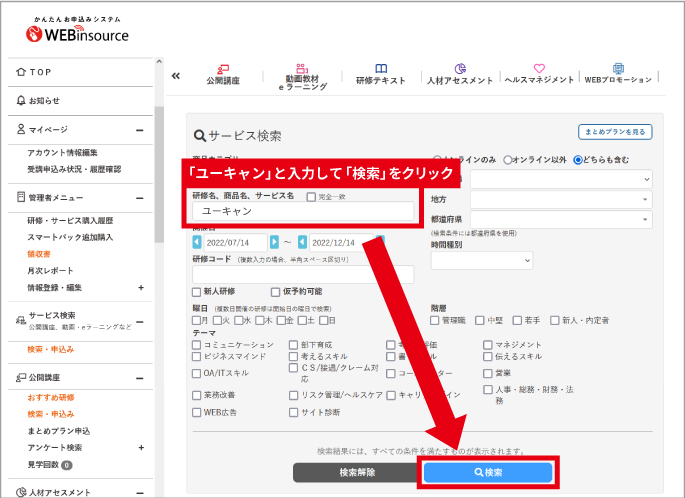Collapse the サービス検索 sidebar section
Screen dimensions: 685x498
[x=140, y=322]
